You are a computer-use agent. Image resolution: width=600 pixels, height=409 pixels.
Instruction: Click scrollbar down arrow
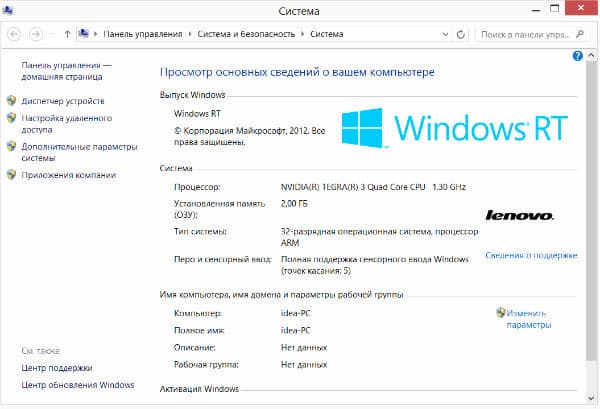tap(591, 398)
